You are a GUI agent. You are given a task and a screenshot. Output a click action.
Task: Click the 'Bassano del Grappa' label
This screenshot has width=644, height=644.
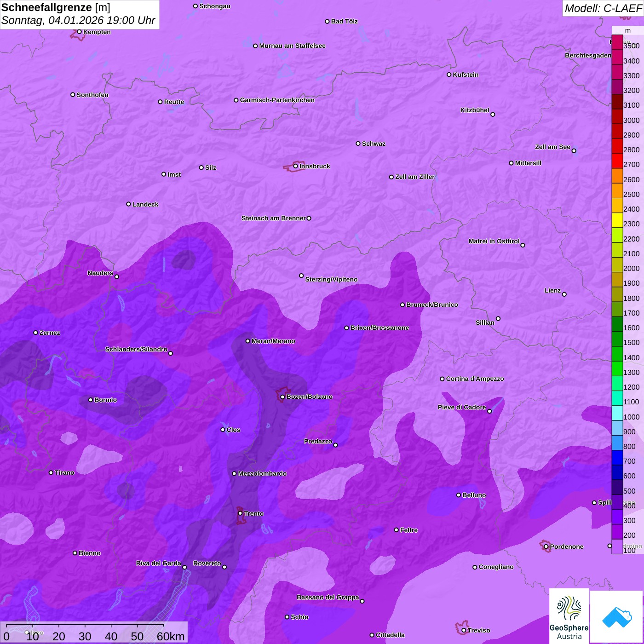coord(328,597)
